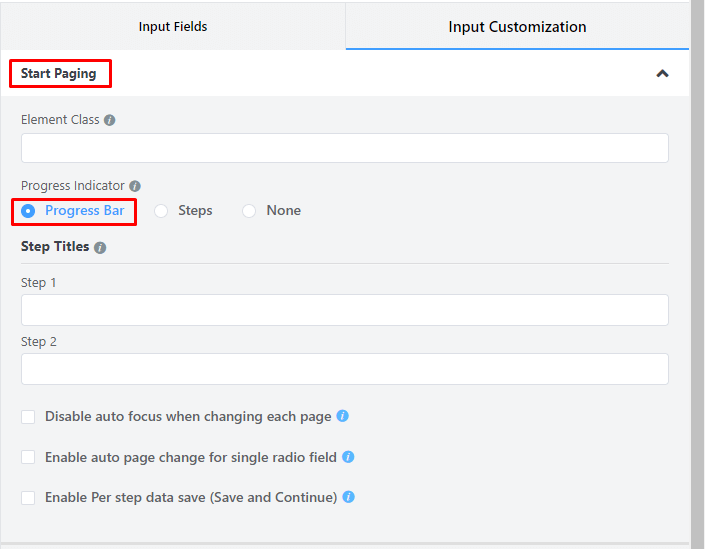Click the Step Titles info icon
Screen dimensions: 705x549
tap(100, 247)
